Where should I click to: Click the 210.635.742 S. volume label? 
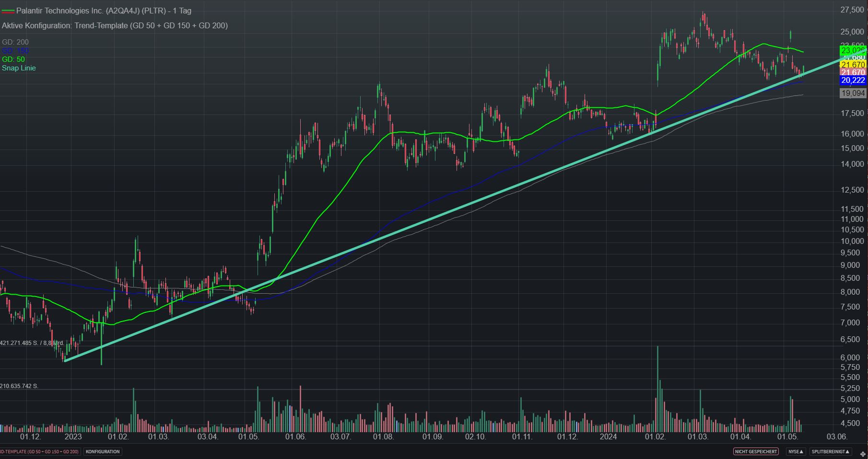click(x=19, y=386)
